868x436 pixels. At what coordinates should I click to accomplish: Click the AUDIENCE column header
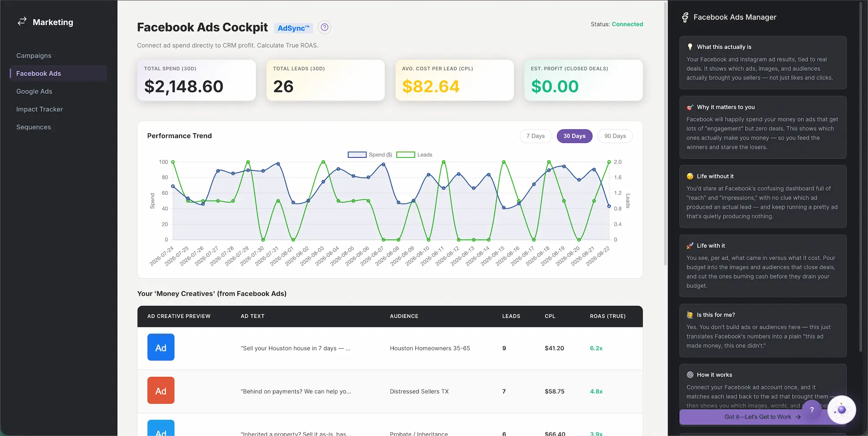point(404,316)
